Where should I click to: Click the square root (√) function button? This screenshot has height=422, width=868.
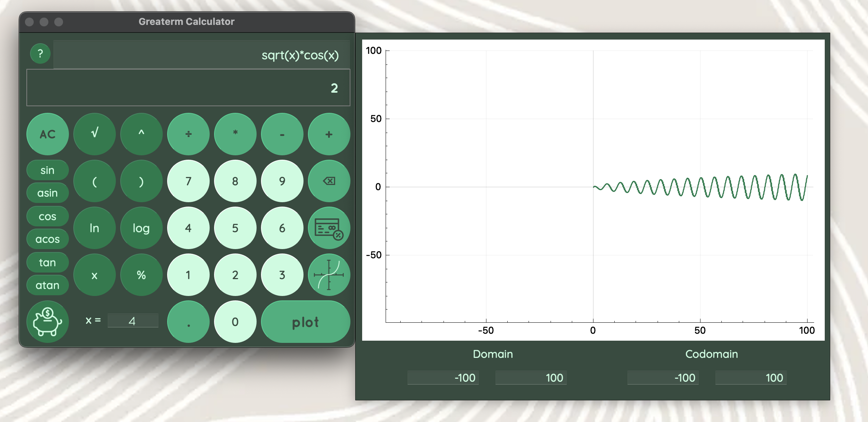click(x=94, y=134)
